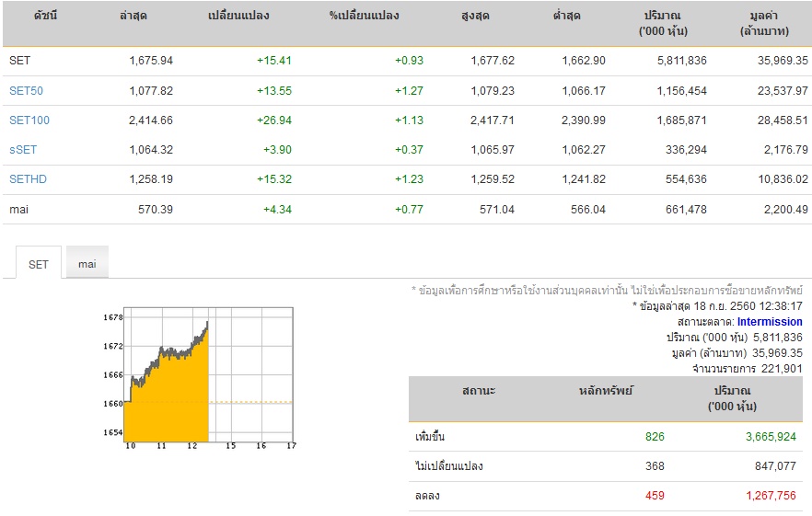Click advancing securities count 826

coord(655,436)
